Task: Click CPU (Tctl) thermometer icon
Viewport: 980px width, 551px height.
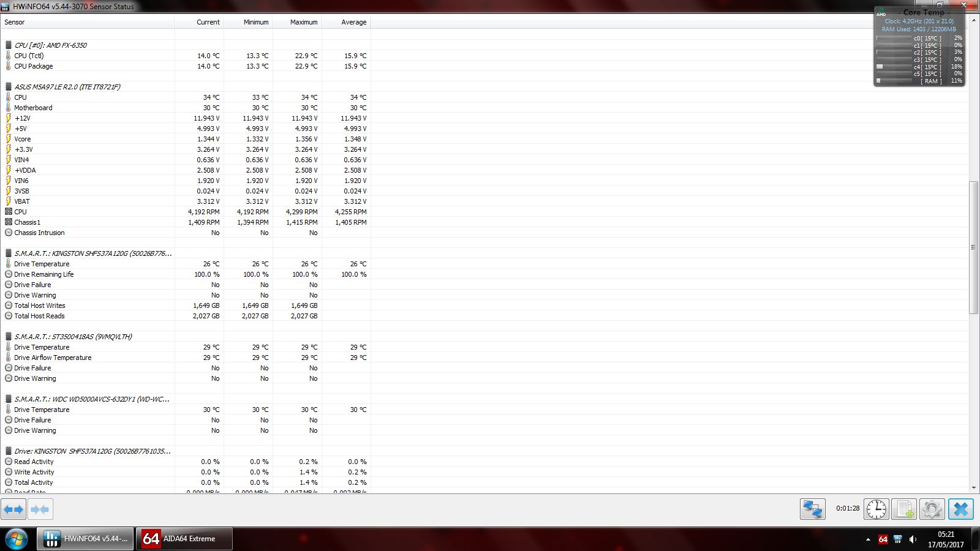Action: (9, 56)
